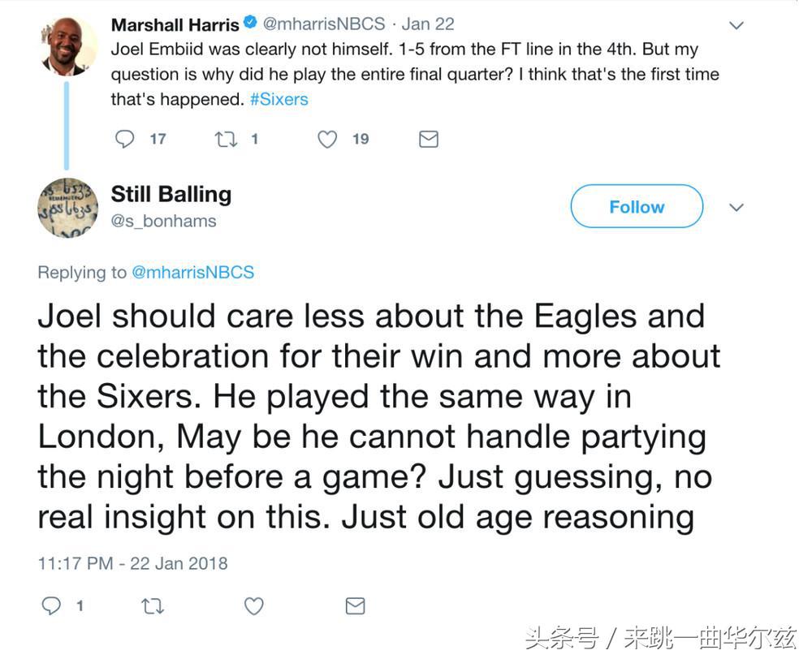This screenshot has width=812, height=659.
Task: Click the verified badge next to Marshall Harris
Action: pos(250,24)
